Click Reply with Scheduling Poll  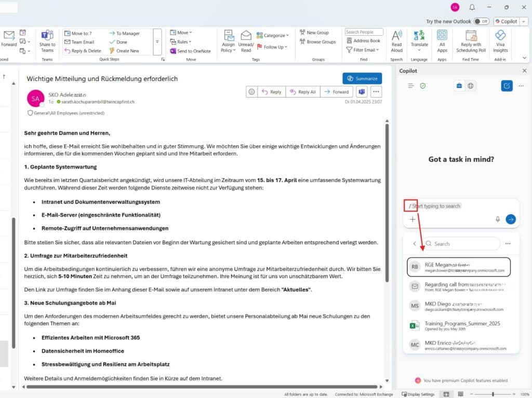click(471, 42)
